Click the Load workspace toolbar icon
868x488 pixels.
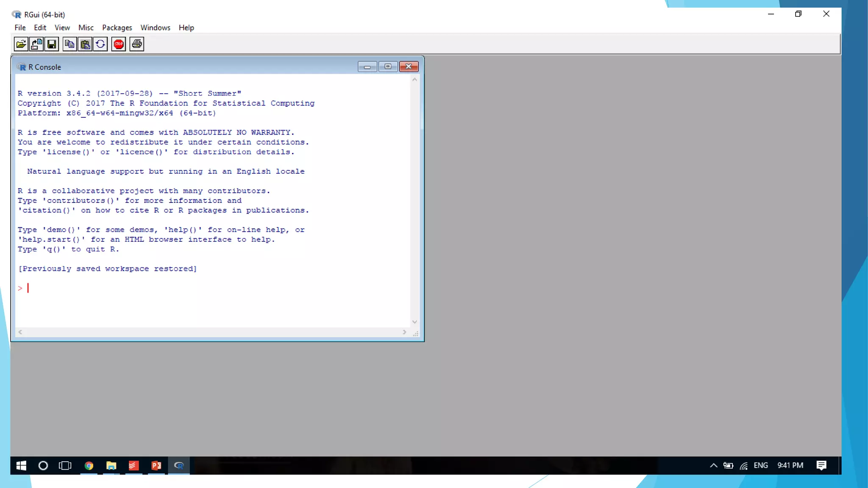click(x=36, y=44)
